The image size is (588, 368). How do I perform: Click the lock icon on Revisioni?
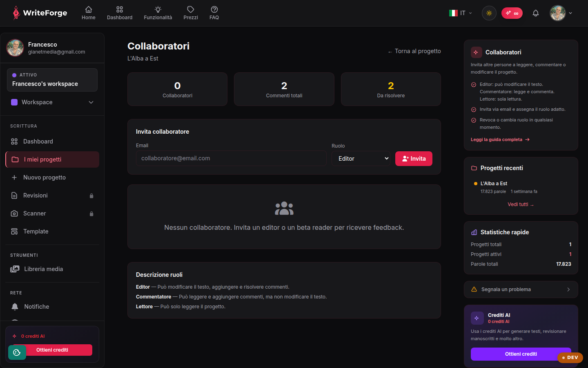(91, 196)
